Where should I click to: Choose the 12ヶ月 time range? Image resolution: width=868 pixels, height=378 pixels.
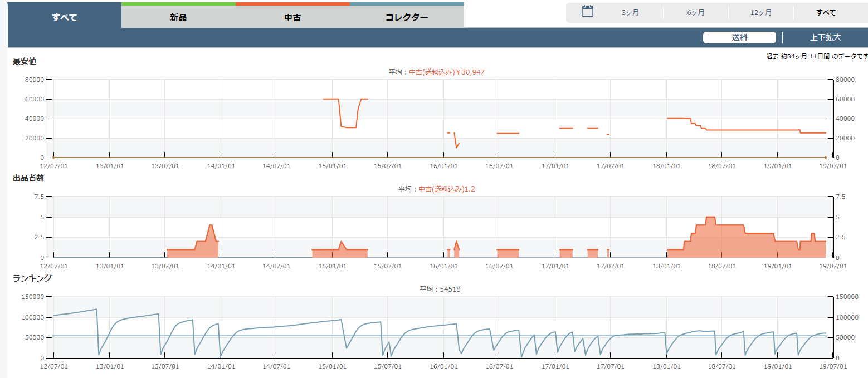click(x=761, y=12)
